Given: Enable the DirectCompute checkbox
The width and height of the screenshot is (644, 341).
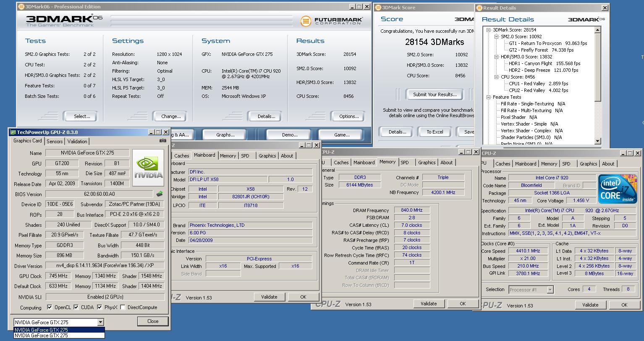Looking at the screenshot, I should tap(123, 307).
